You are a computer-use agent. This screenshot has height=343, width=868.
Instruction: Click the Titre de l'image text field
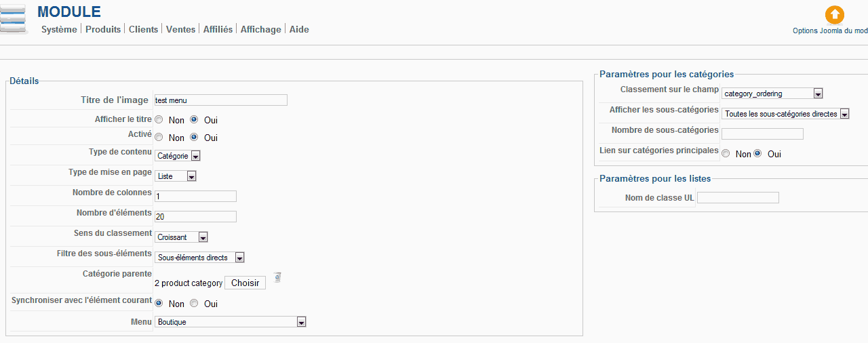click(221, 100)
